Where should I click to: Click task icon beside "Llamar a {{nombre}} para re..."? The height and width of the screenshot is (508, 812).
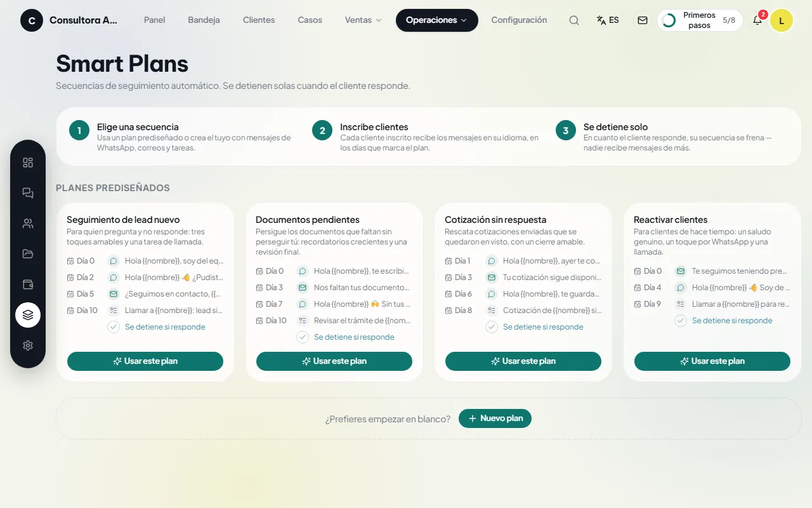pyautogui.click(x=681, y=304)
